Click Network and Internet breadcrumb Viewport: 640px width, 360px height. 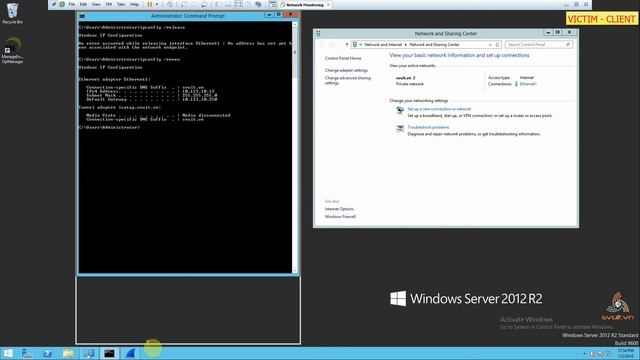(383, 44)
